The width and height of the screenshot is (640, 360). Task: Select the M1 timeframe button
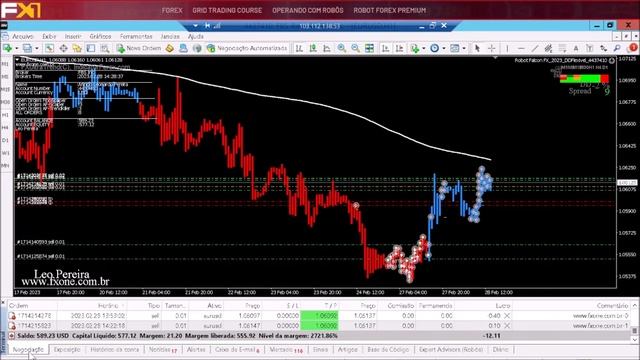click(5, 64)
